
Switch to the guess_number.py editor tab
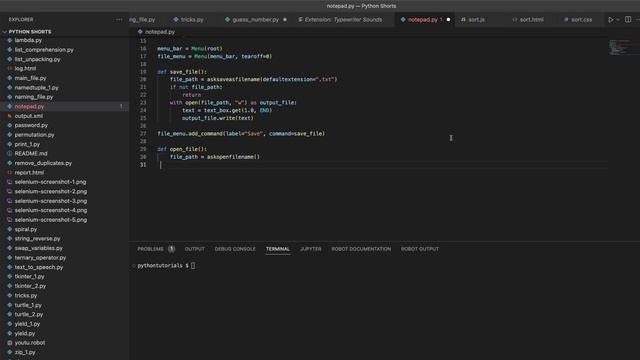click(x=255, y=20)
